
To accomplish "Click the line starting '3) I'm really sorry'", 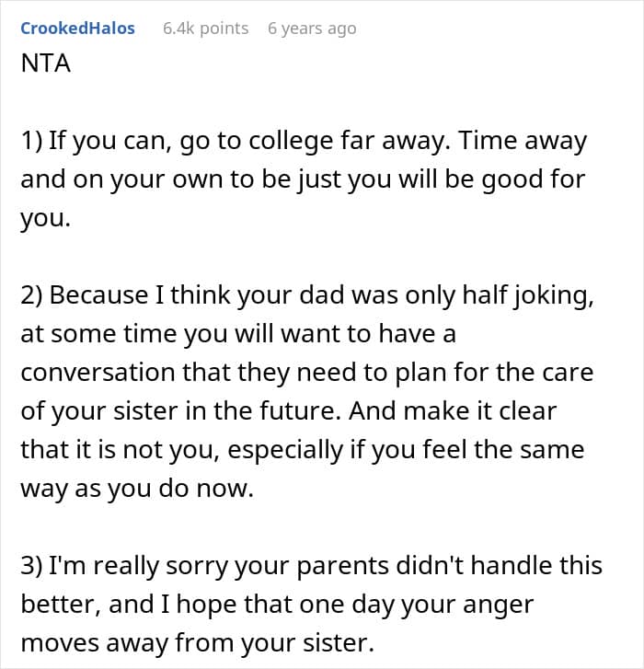I will [x=311, y=564].
